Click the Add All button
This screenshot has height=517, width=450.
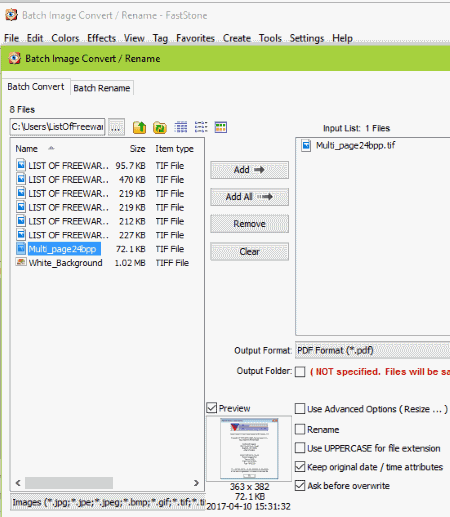249,197
